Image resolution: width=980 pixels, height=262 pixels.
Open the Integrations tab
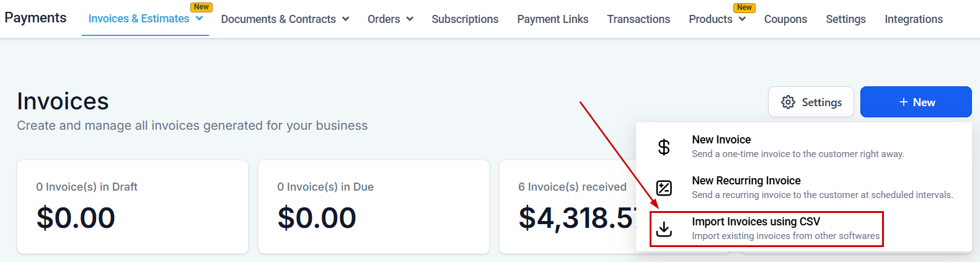point(913,19)
